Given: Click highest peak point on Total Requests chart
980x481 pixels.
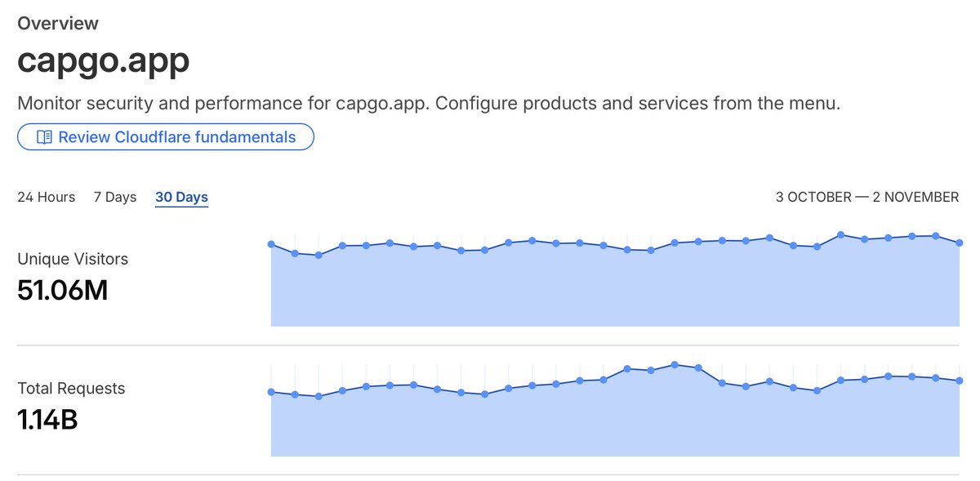Looking at the screenshot, I should (675, 364).
